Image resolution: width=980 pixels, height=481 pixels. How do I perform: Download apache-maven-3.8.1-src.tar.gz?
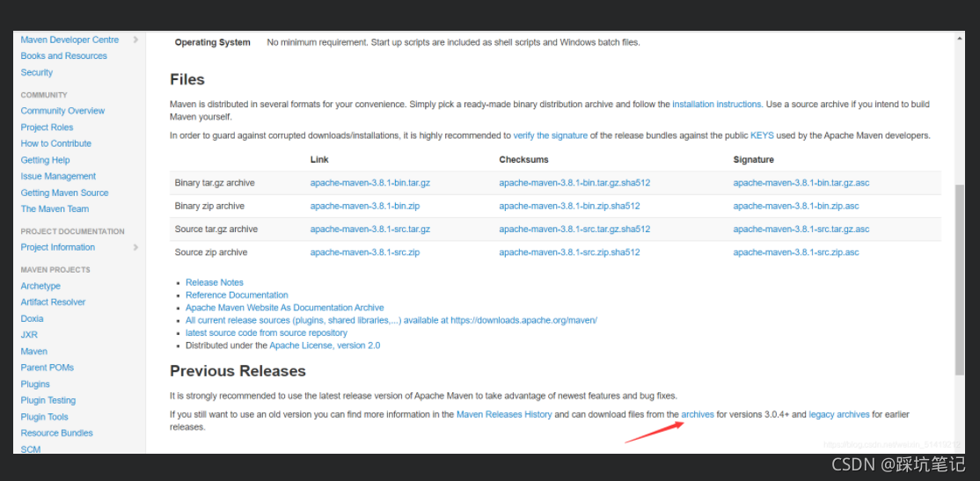pos(370,230)
